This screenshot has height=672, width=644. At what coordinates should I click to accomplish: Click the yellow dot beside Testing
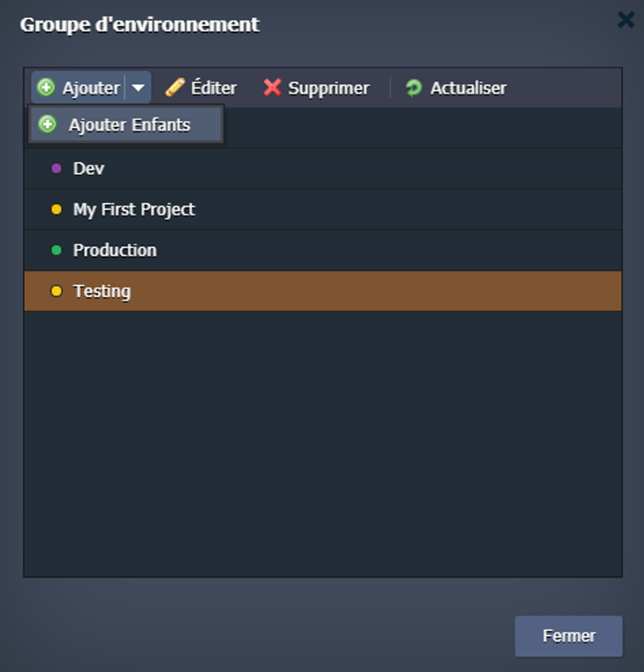(x=57, y=291)
